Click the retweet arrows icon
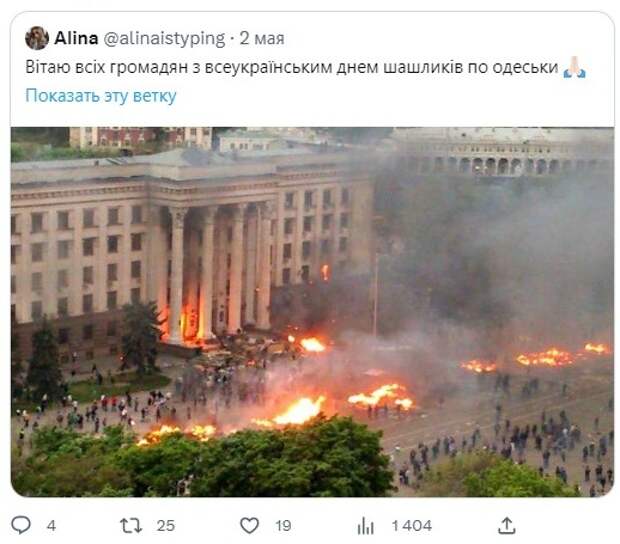 coord(131,526)
